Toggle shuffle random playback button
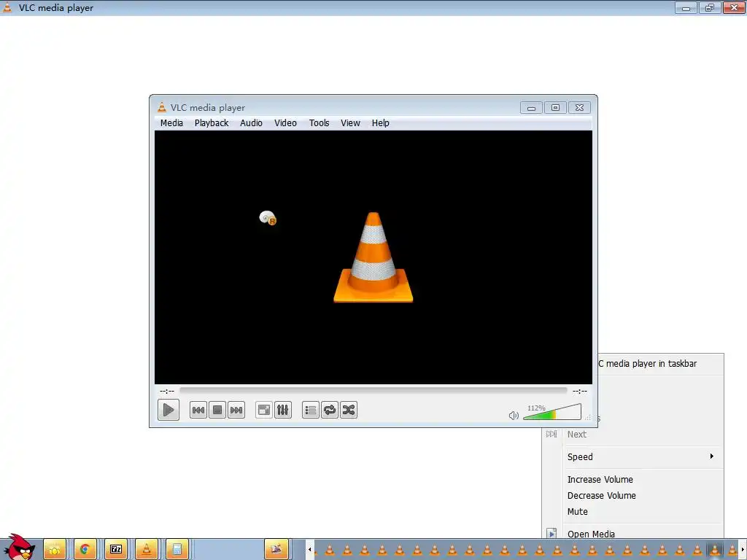 click(x=349, y=410)
